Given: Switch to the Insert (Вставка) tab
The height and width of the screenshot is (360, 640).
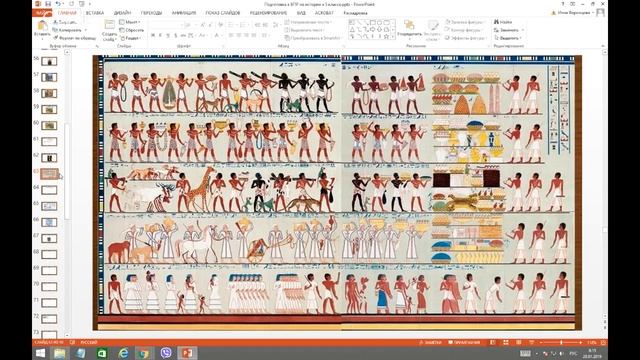Looking at the screenshot, I should tap(95, 13).
